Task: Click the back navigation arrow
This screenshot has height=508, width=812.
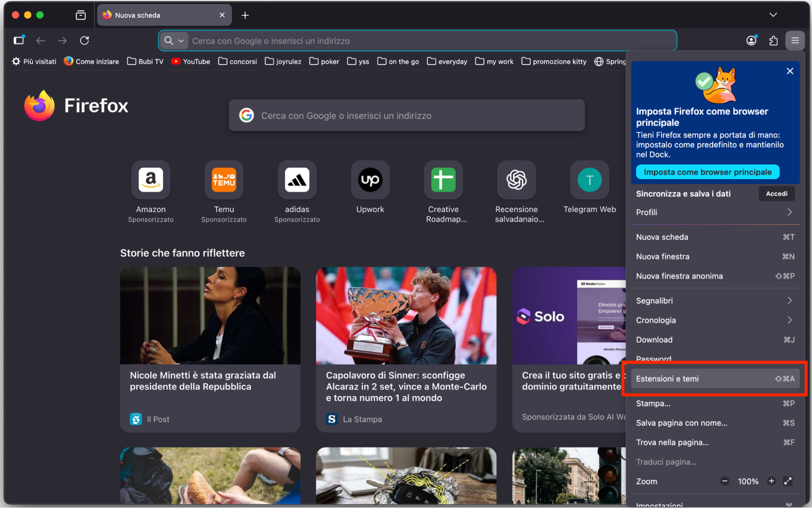Action: [41, 41]
